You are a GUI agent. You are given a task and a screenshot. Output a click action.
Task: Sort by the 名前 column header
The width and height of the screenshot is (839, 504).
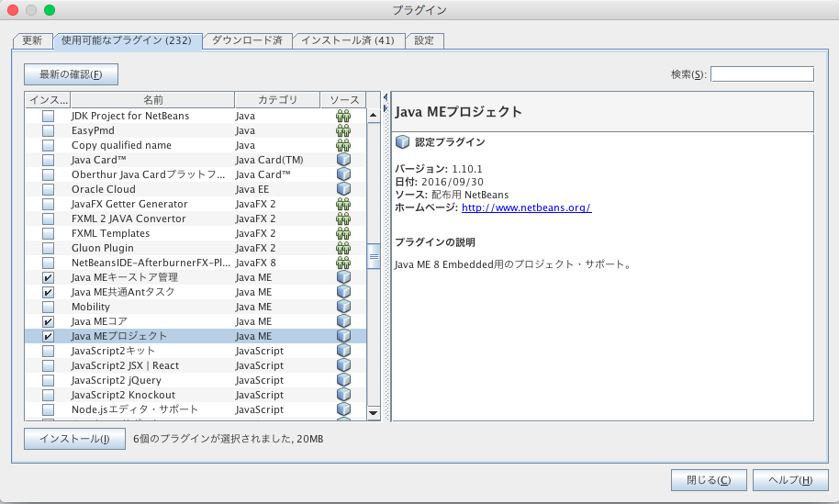pos(152,100)
